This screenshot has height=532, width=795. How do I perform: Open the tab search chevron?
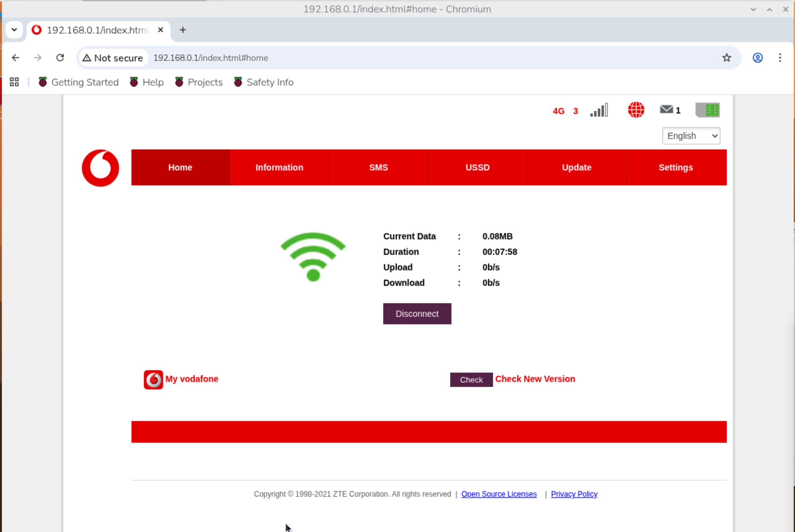click(x=14, y=30)
